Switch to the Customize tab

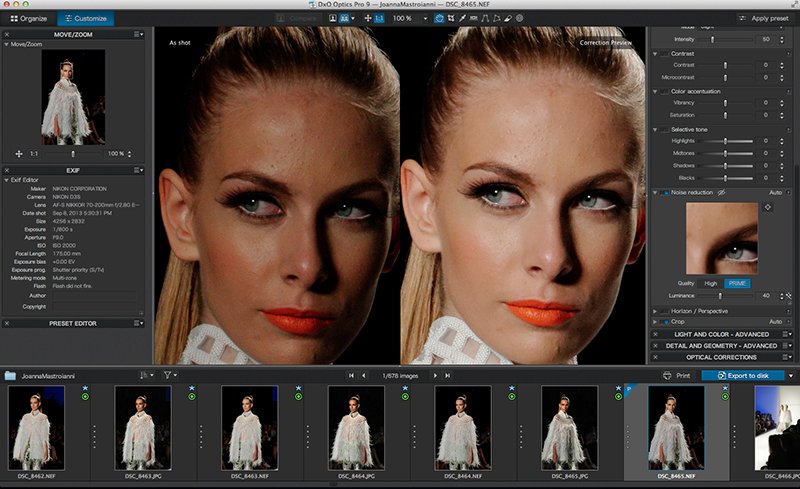pyautogui.click(x=86, y=18)
